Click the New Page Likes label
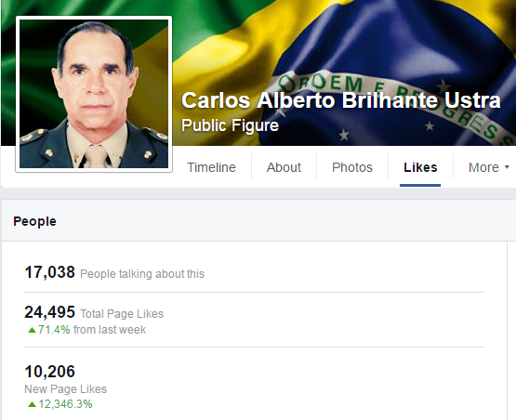This screenshot has width=516, height=420. point(65,389)
